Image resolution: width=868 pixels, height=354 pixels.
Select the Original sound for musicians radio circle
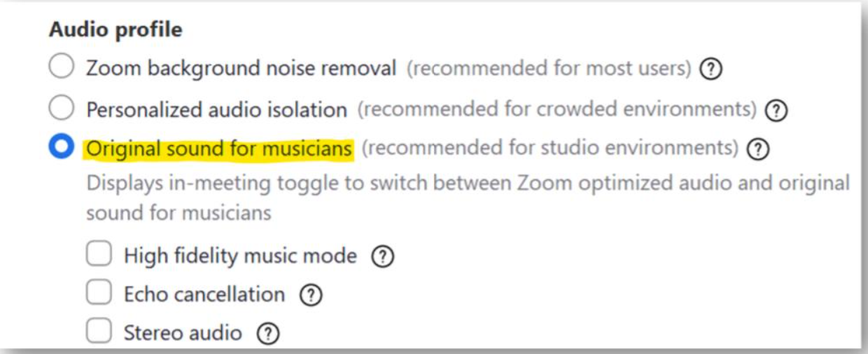coord(62,148)
